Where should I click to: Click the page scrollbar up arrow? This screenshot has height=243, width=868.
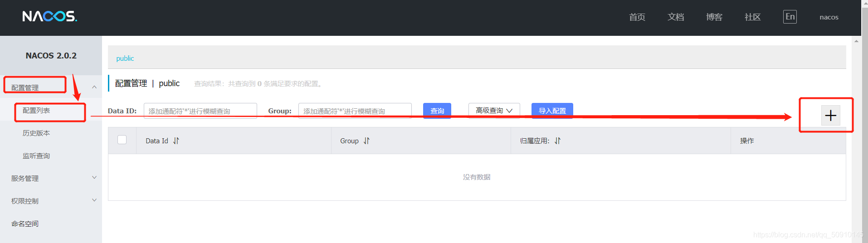click(856, 41)
